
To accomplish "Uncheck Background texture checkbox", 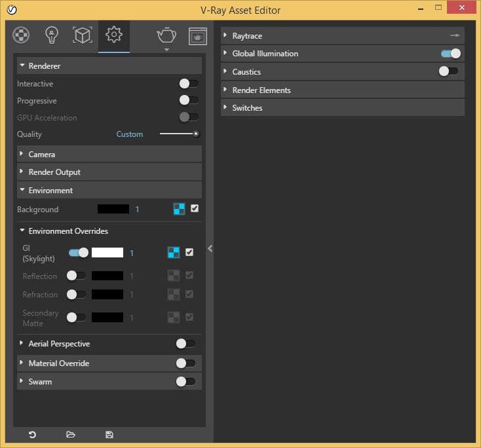I will [x=195, y=208].
